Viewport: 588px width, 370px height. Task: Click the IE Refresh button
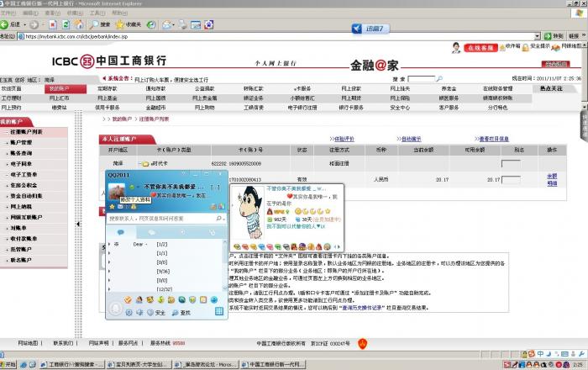(x=66, y=24)
